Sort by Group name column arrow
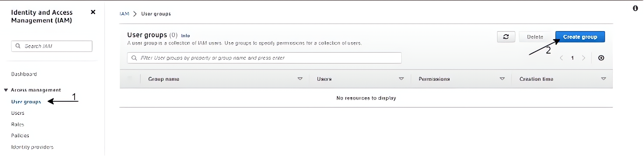Image resolution: width=644 pixels, height=156 pixels. (x=300, y=79)
